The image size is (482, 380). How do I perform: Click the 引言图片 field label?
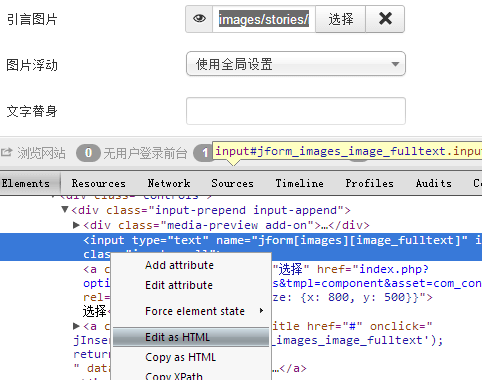point(32,19)
